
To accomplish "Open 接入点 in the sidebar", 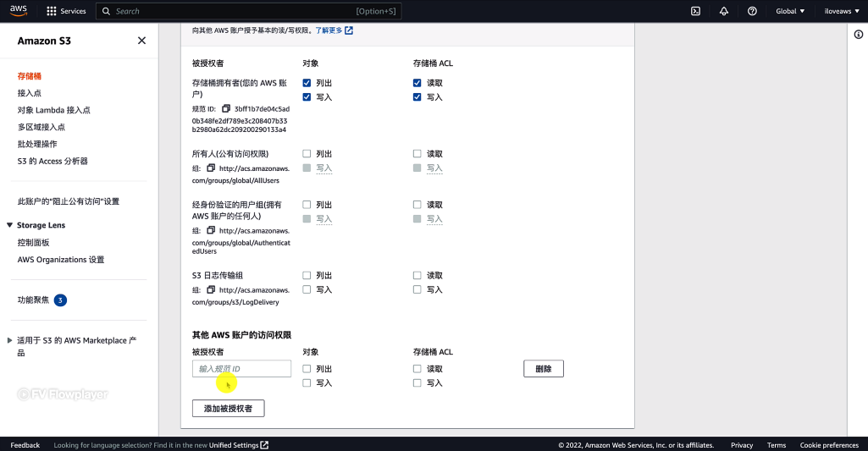I will click(x=30, y=93).
